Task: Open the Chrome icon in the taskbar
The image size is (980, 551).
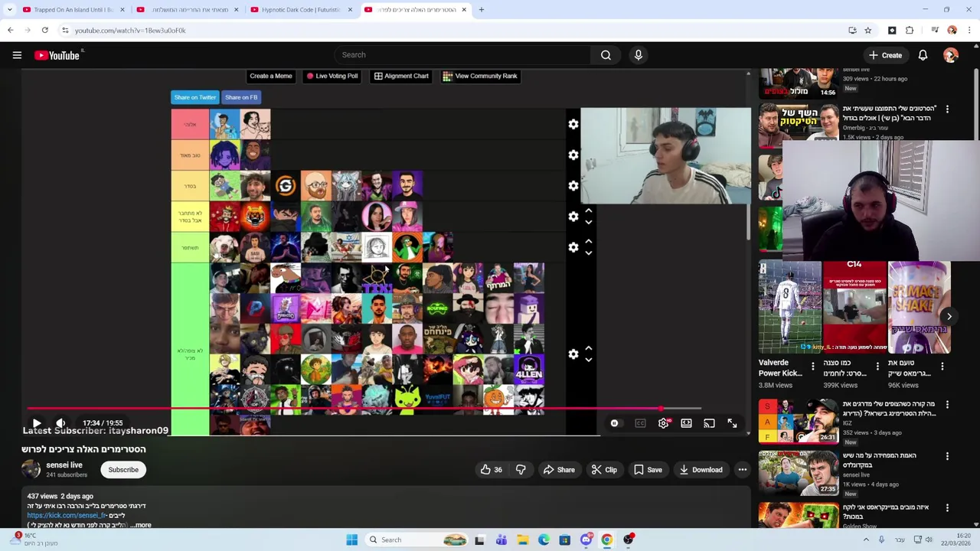Action: click(606, 540)
